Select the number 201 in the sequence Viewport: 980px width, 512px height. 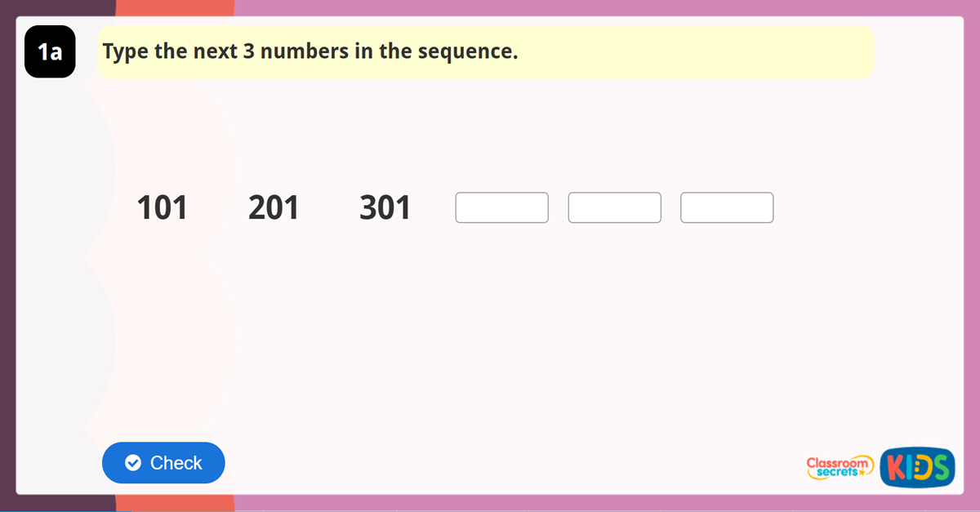[274, 207]
